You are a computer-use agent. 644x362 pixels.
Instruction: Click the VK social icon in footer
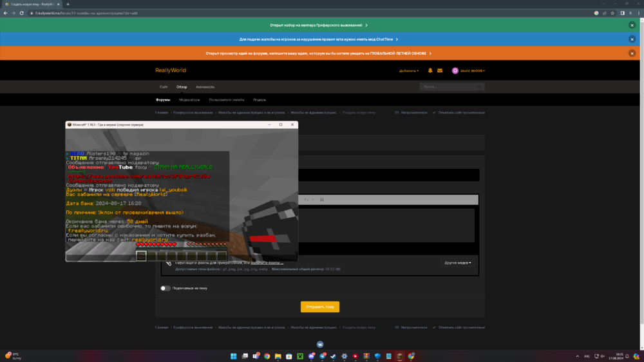tap(320, 345)
